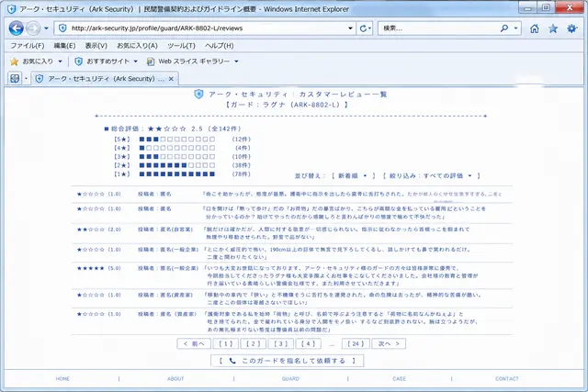Expand the address bar history dropdown
The width and height of the screenshot is (588, 392).
350,28
